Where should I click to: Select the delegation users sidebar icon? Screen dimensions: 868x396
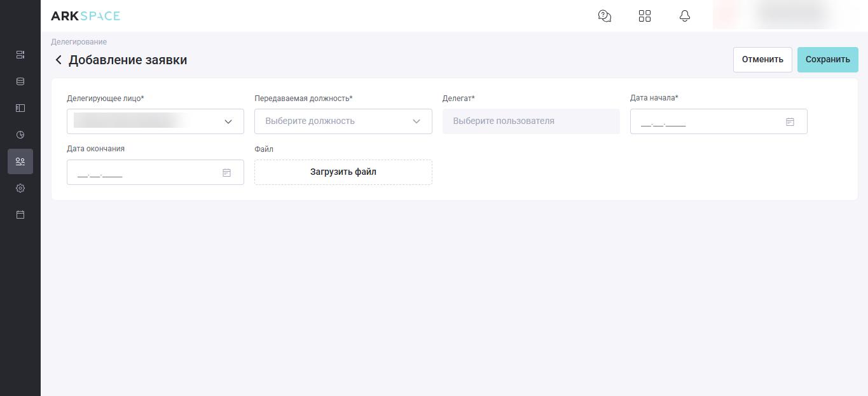tap(20, 161)
